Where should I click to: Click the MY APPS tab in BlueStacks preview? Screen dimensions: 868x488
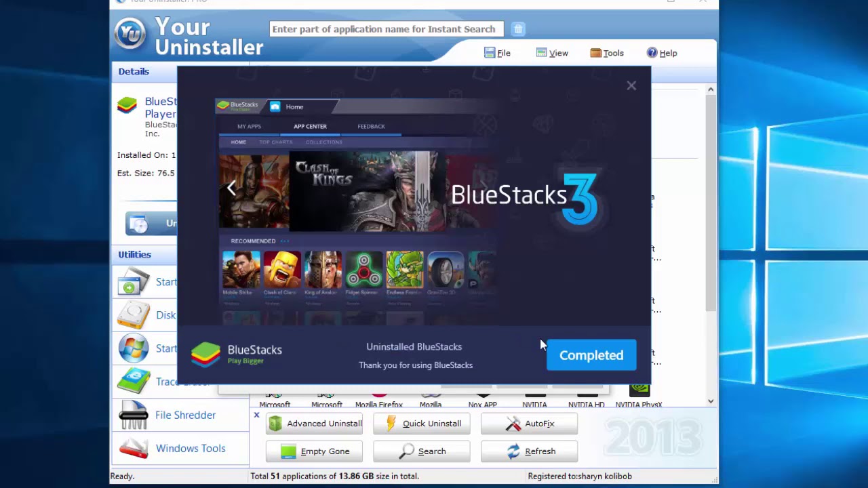pyautogui.click(x=249, y=126)
